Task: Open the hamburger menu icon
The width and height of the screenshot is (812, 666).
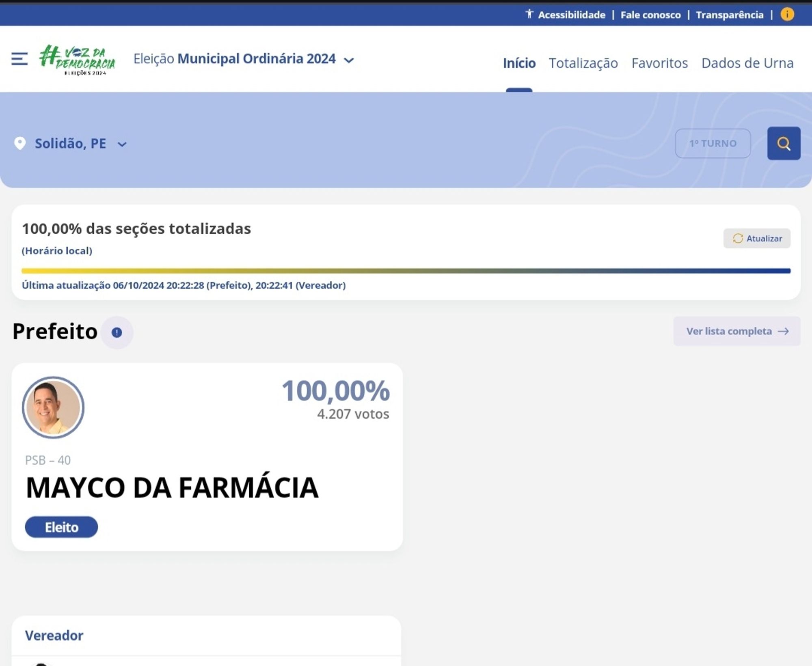Action: tap(19, 59)
